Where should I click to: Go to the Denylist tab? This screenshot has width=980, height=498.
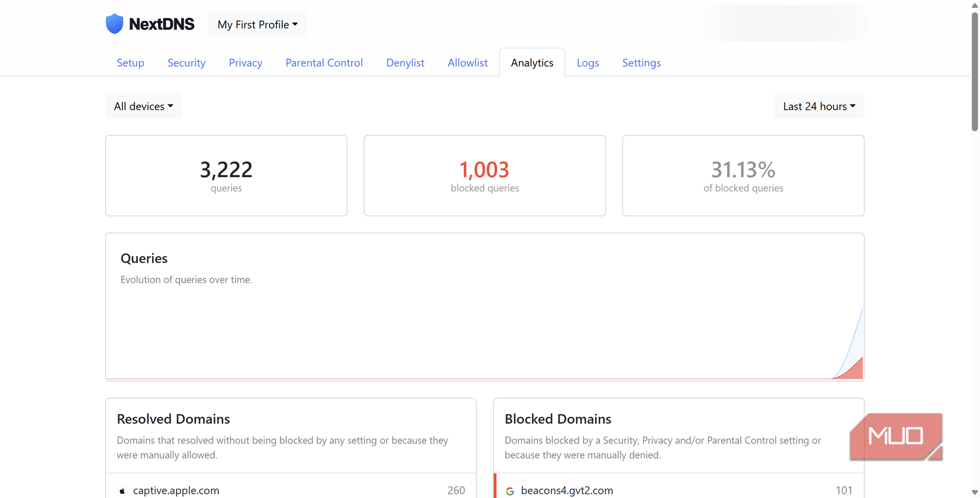(x=405, y=62)
